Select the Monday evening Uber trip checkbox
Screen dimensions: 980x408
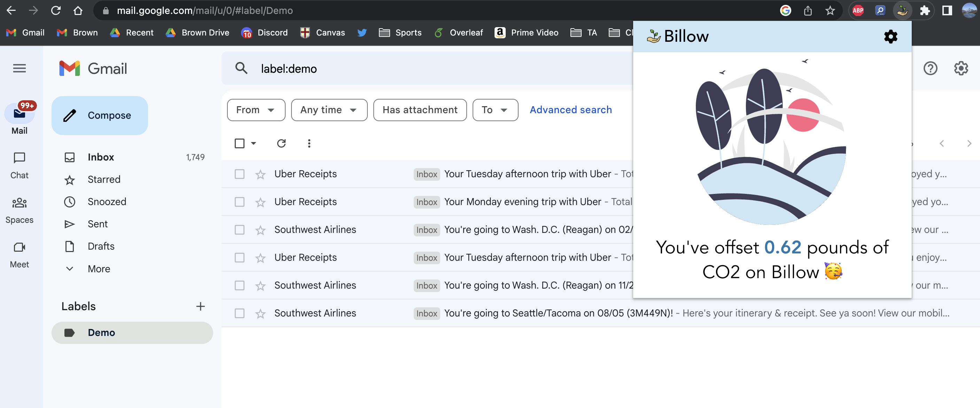(x=239, y=202)
